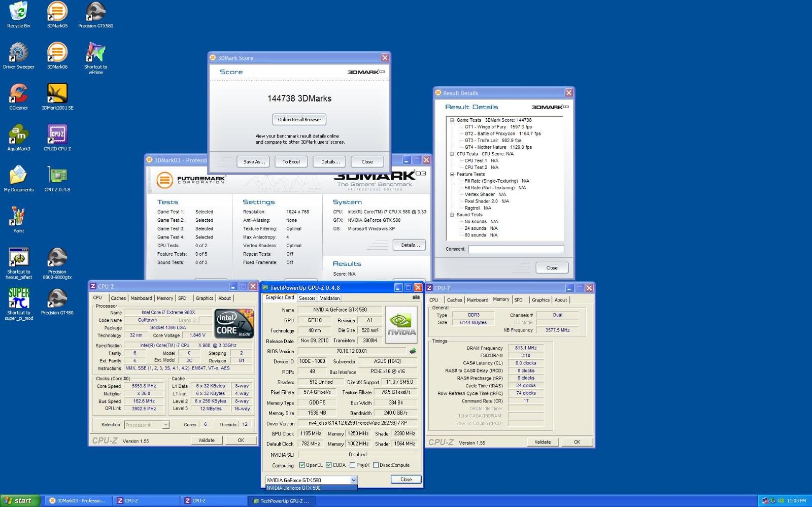Open the 3DMark06 desktop icon

coord(57,56)
